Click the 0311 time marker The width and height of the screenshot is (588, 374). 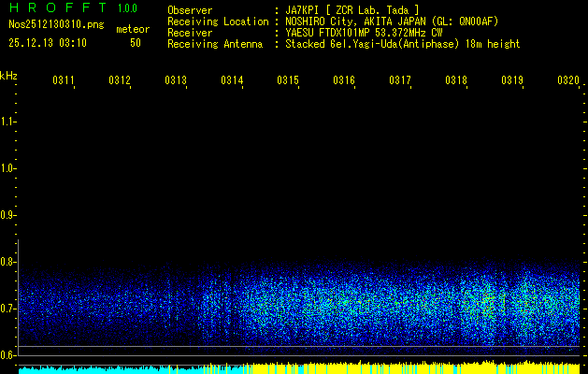tap(64, 81)
